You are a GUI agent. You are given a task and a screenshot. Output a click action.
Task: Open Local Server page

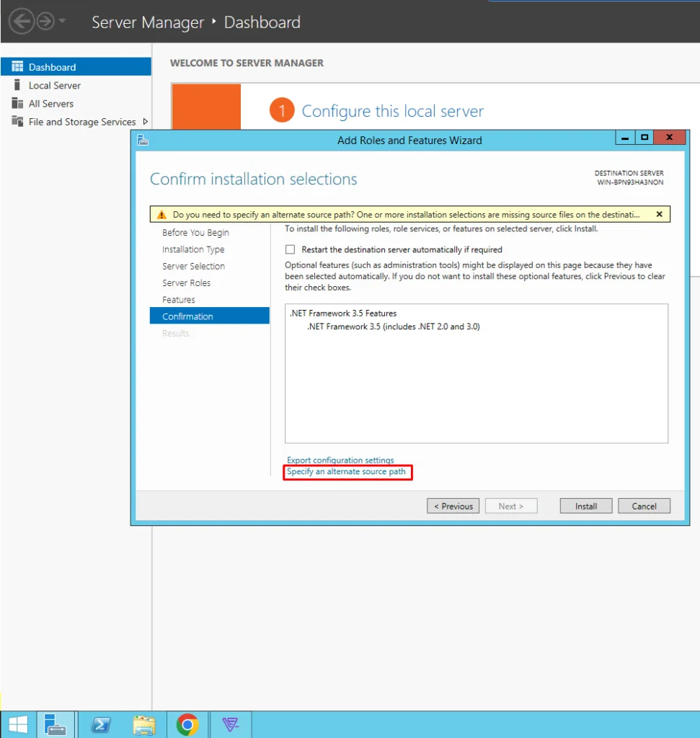tap(55, 85)
